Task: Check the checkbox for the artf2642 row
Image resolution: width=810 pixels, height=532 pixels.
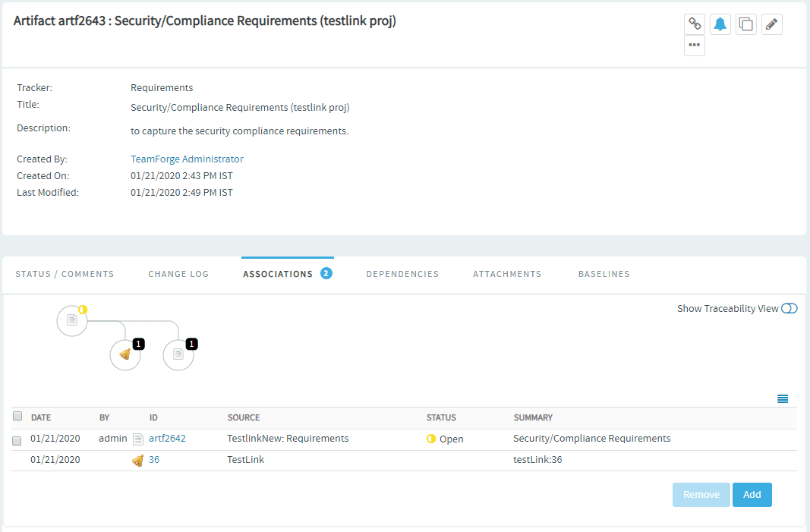Action: click(17, 441)
